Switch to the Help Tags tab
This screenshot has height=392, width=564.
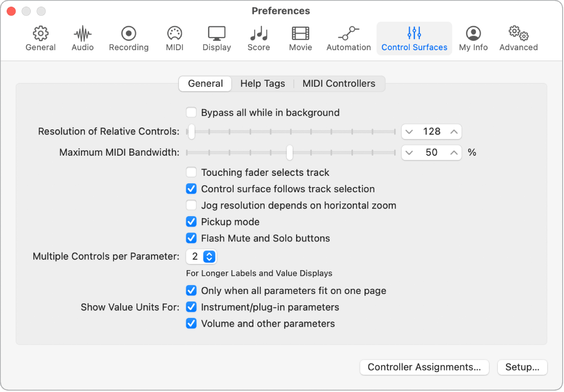262,83
